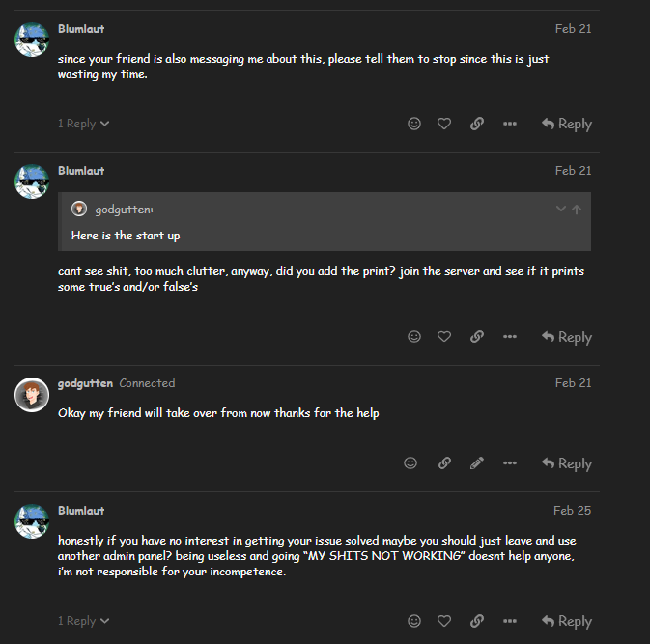650x644 pixels.
Task: Jump to quoted post using up arrow
Action: coord(577,209)
